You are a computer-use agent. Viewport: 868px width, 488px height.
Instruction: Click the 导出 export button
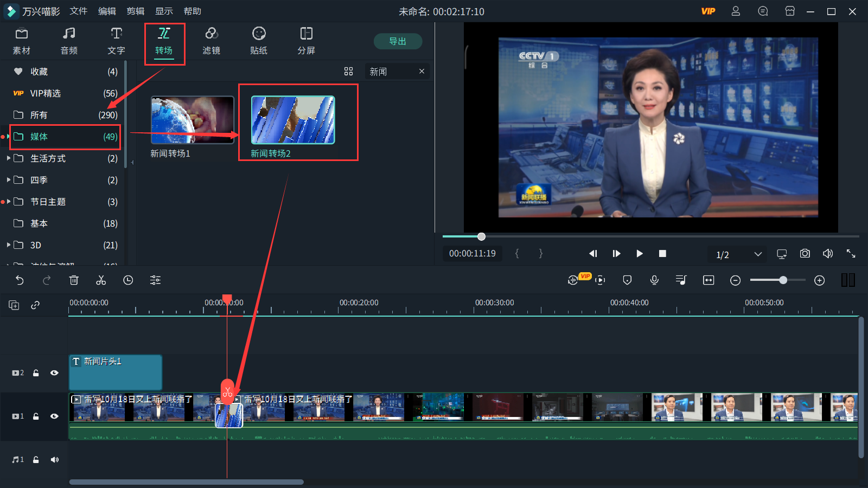click(398, 41)
